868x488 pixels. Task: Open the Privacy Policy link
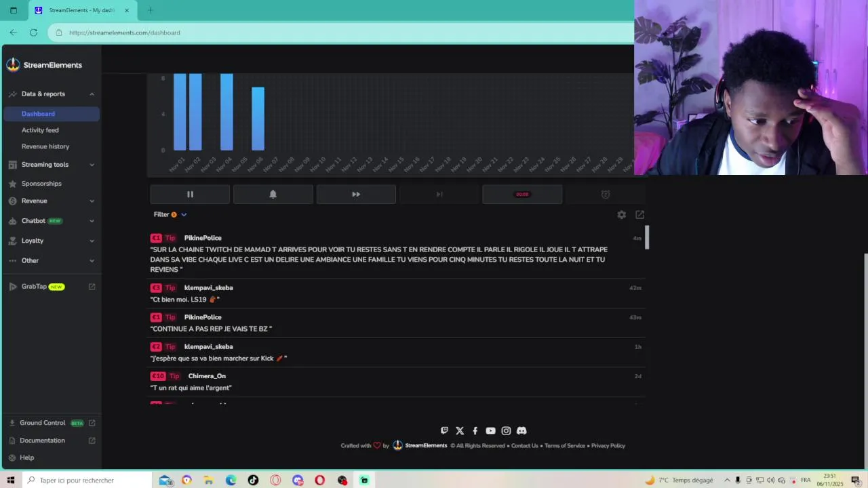(x=608, y=446)
